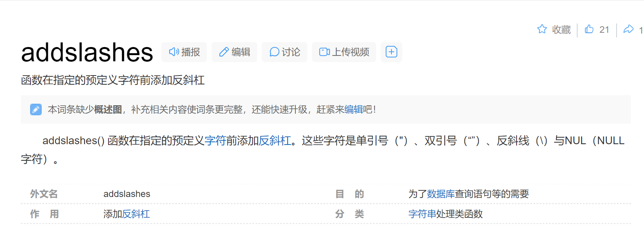The image size is (644, 234).
Task: Click the star icon to favorite entry
Action: 542,29
